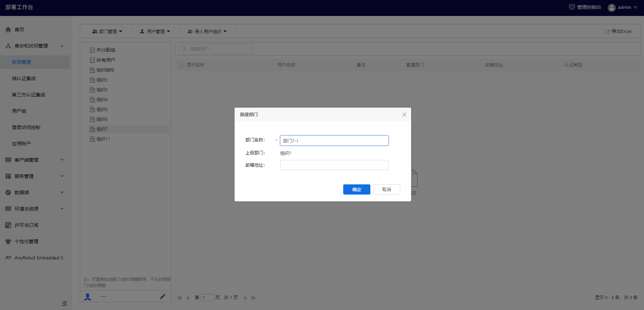Image resolution: width=644 pixels, height=310 pixels.
Task: Click the AnyRobot Embedded 5 logo icon
Action: pyautogui.click(x=8, y=258)
